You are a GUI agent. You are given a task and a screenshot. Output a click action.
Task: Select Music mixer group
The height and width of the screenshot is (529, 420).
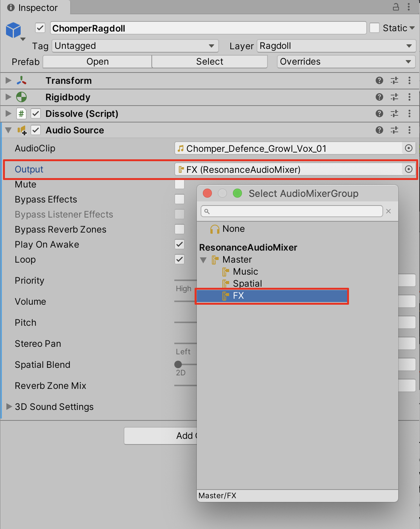(245, 272)
